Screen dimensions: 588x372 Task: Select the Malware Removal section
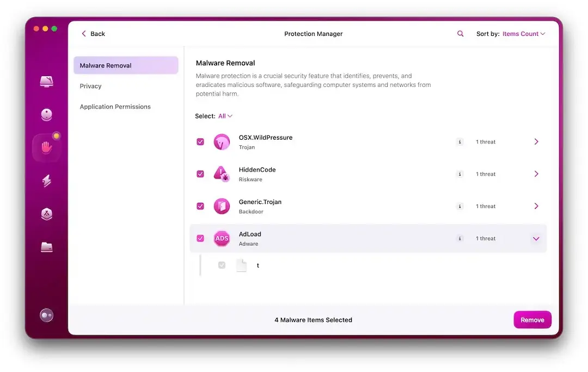(126, 66)
